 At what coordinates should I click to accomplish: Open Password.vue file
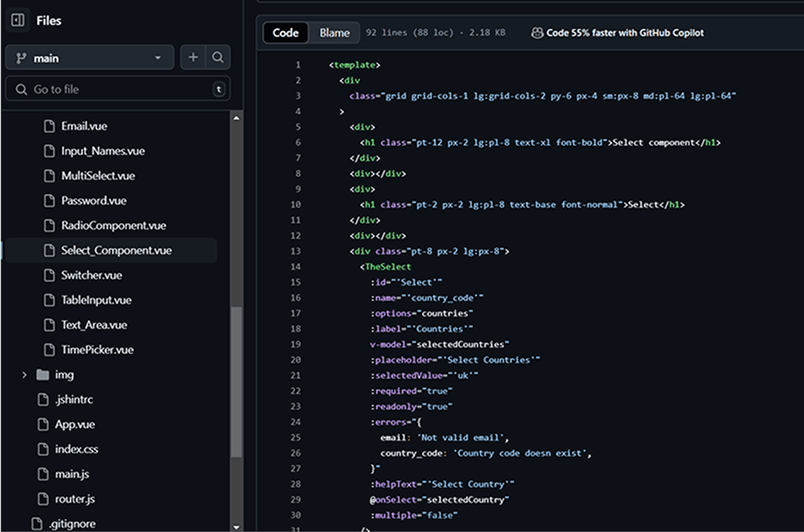(94, 201)
